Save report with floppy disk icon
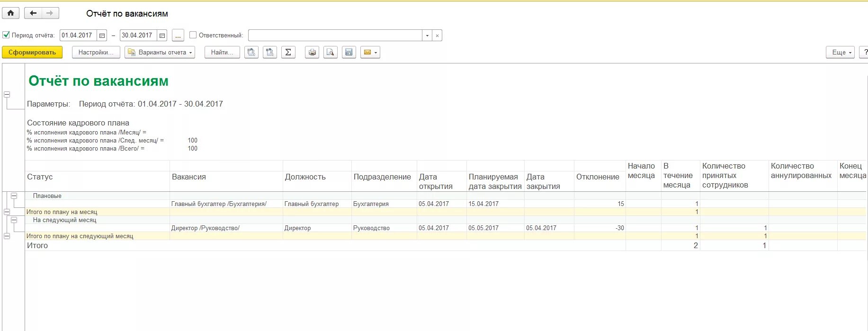 (x=349, y=52)
